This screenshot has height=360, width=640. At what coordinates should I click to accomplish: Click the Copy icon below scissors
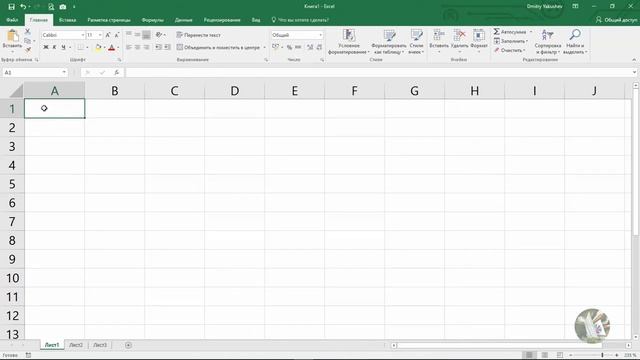(x=28, y=41)
